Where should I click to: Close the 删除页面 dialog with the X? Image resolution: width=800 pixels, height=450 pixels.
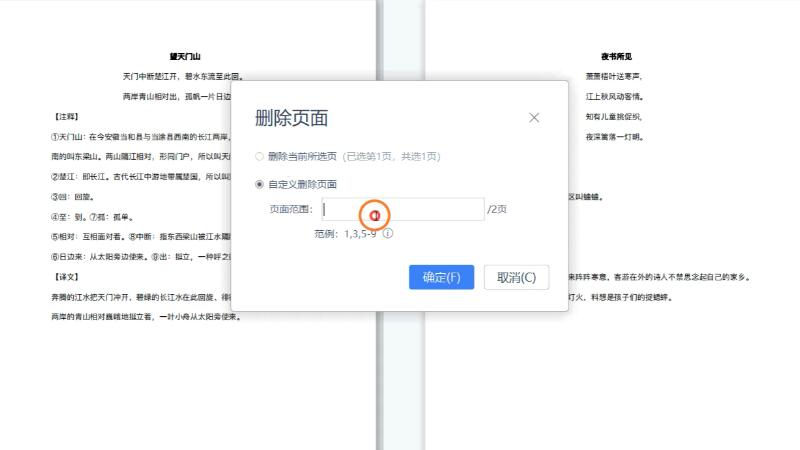coord(534,117)
